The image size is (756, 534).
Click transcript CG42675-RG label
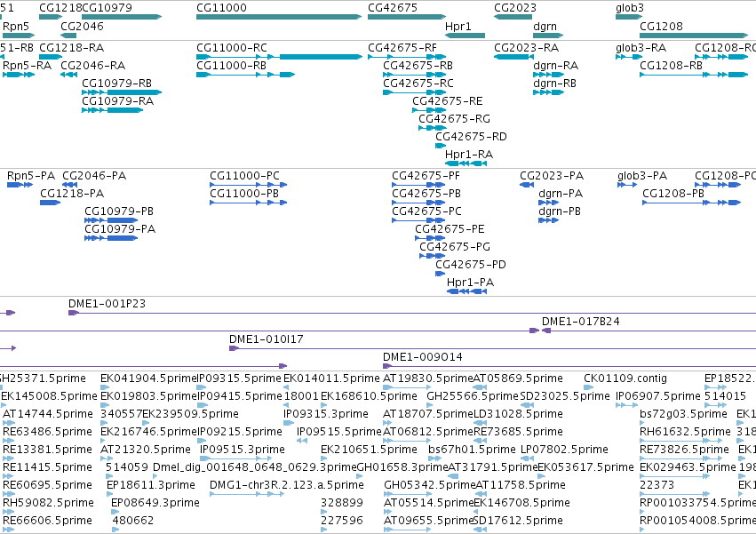tap(454, 119)
